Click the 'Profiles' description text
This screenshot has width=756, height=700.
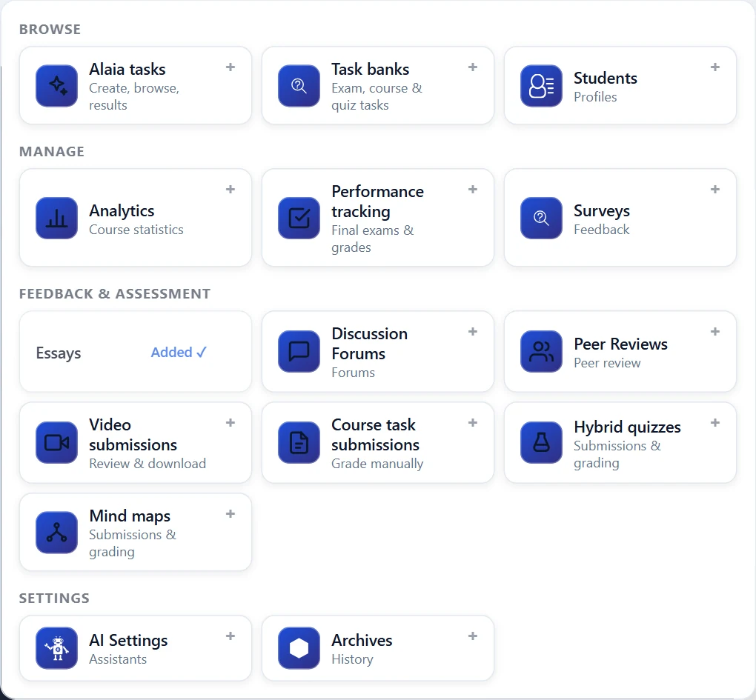click(595, 97)
